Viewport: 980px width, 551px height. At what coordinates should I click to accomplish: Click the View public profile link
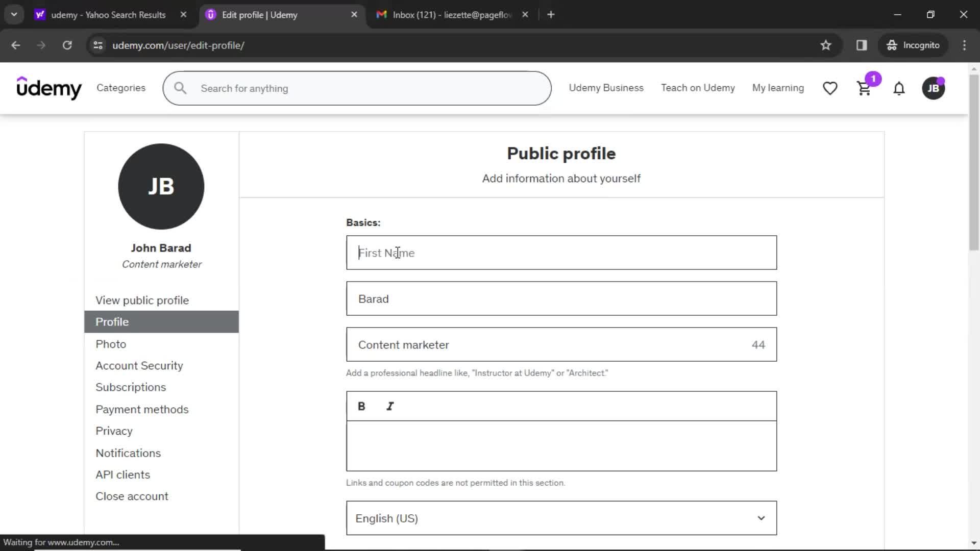(142, 300)
